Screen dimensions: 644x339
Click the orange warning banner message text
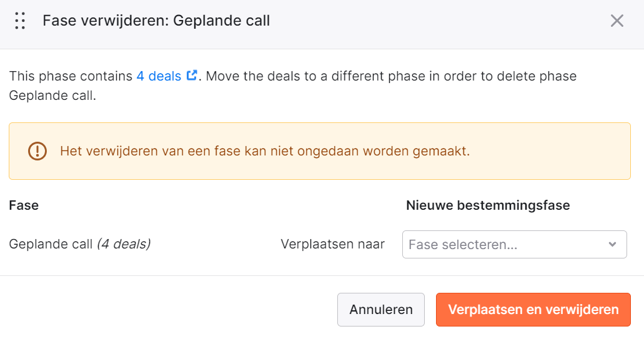click(x=265, y=151)
